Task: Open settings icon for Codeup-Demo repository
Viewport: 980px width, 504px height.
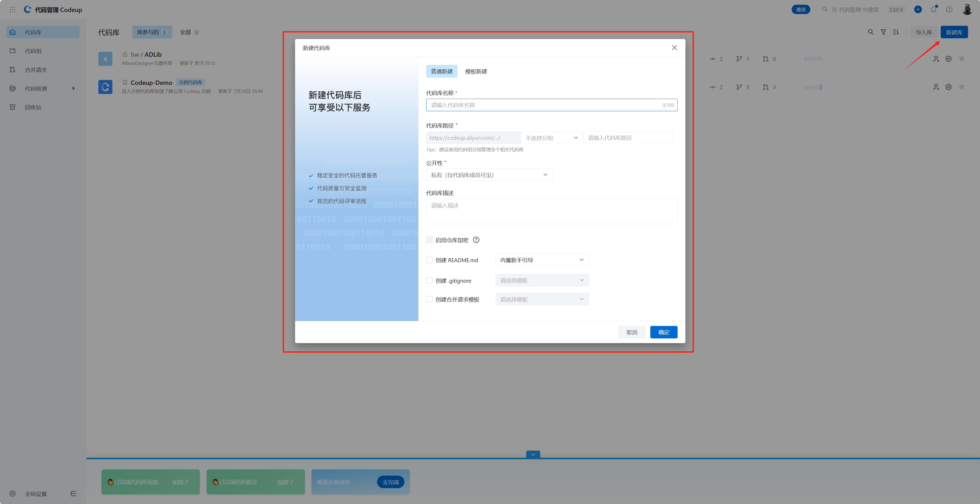Action: pyautogui.click(x=949, y=87)
